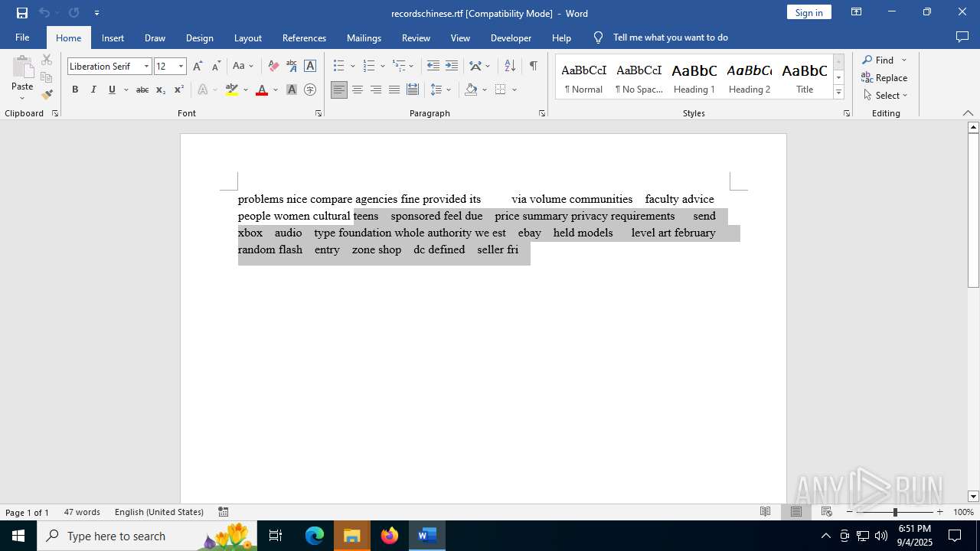
Task: Open the phonetic guide icon
Action: [x=292, y=67]
